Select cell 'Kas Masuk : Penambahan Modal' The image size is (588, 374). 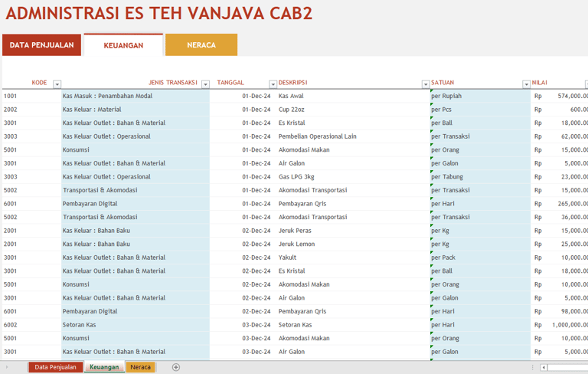pos(136,96)
